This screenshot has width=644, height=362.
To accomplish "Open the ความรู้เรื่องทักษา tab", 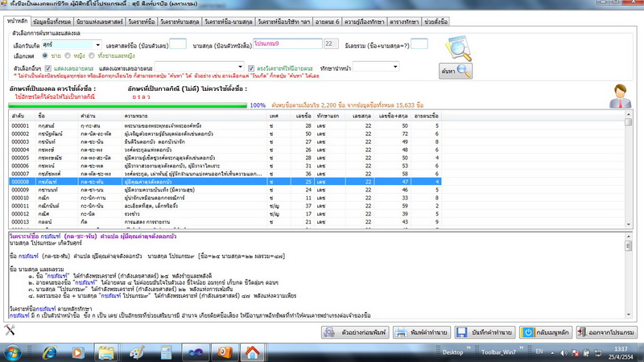I will click(x=365, y=22).
